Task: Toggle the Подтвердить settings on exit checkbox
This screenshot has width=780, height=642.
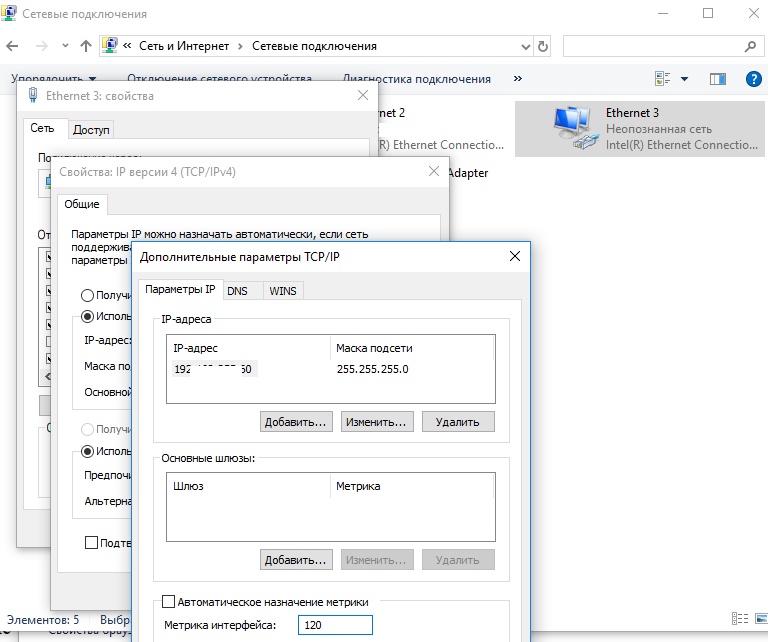Action: pos(92,543)
